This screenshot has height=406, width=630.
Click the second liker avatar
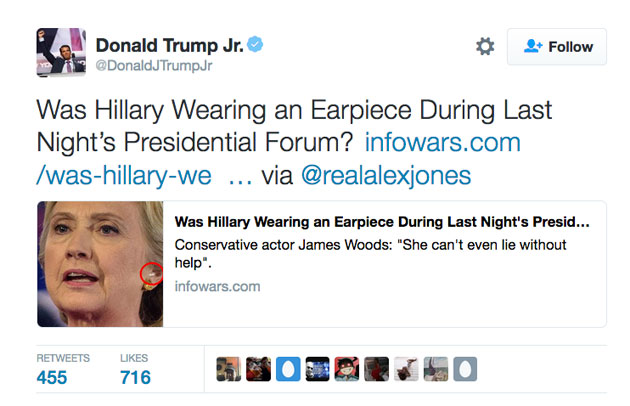pyautogui.click(x=258, y=369)
